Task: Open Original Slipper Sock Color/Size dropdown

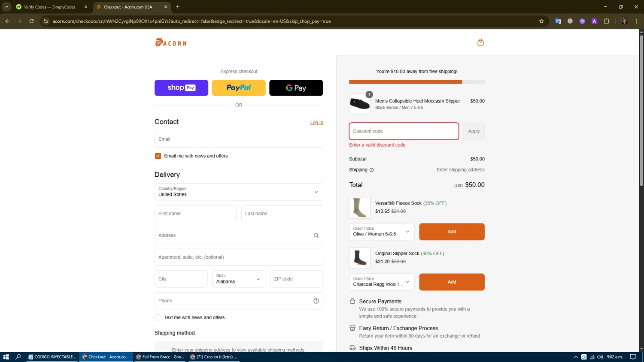Action: point(382,282)
